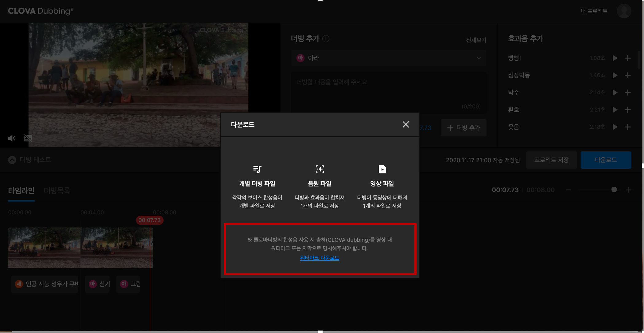Add the 심장박동 sound effect
Viewport: 644px width, 333px height.
tap(628, 75)
